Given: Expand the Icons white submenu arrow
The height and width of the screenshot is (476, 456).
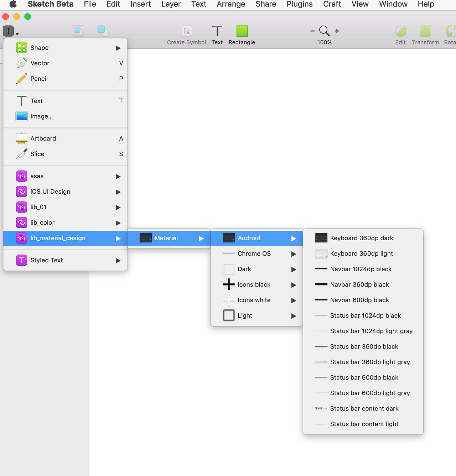Looking at the screenshot, I should coord(294,300).
